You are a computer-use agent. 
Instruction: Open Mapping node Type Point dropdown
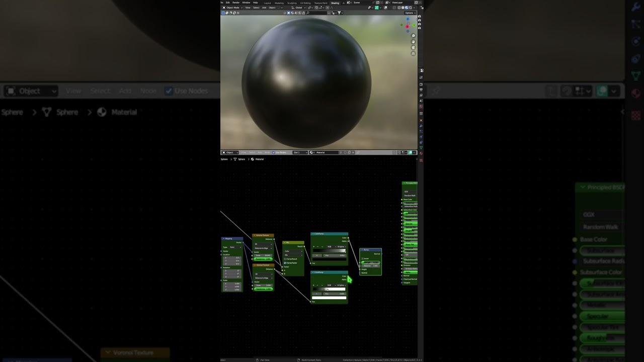click(235, 247)
